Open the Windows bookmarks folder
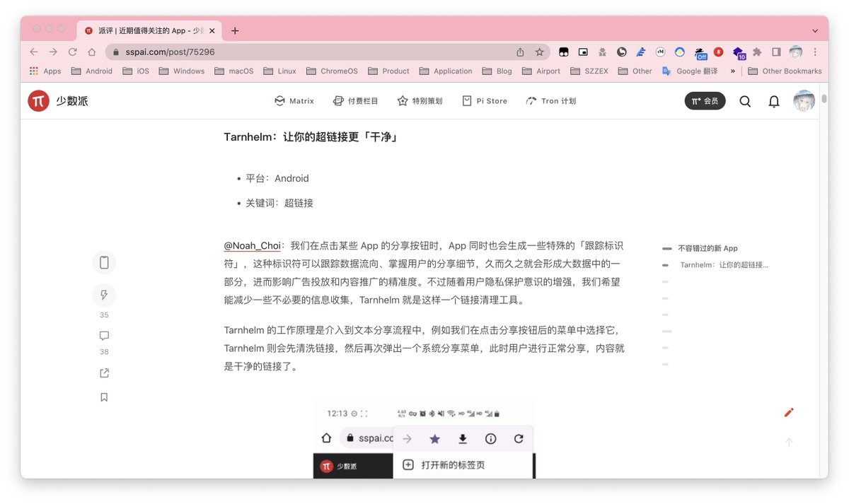 click(182, 71)
